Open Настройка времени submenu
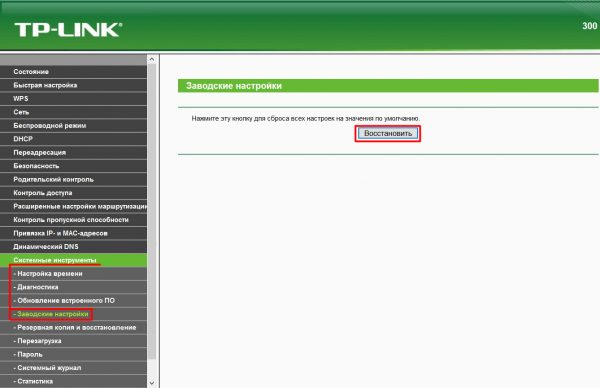This screenshot has width=600, height=388. click(73, 274)
